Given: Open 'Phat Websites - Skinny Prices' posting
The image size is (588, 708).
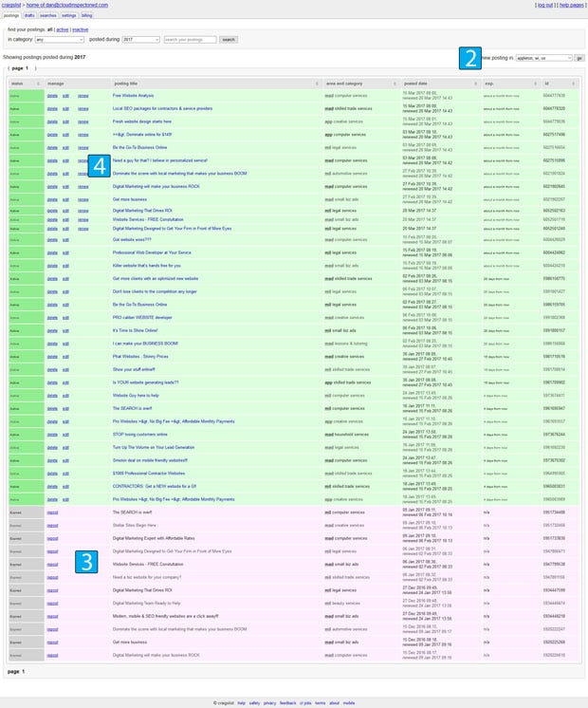Looking at the screenshot, I should 140,357.
